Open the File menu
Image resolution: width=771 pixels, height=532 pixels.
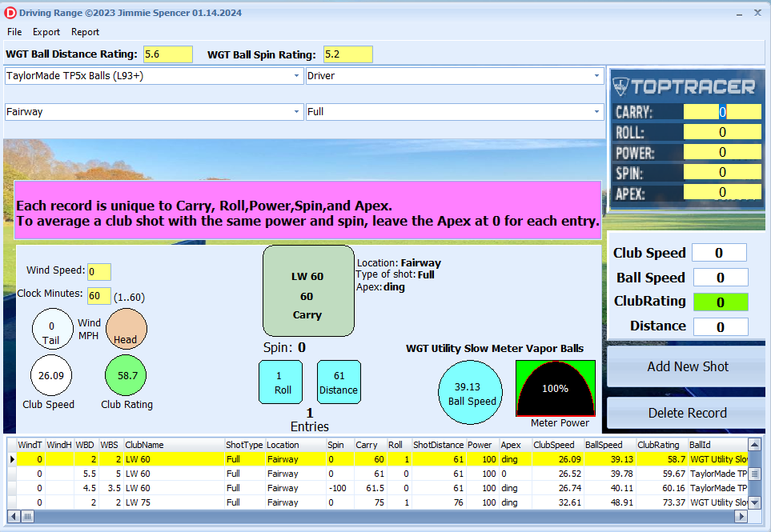point(14,32)
